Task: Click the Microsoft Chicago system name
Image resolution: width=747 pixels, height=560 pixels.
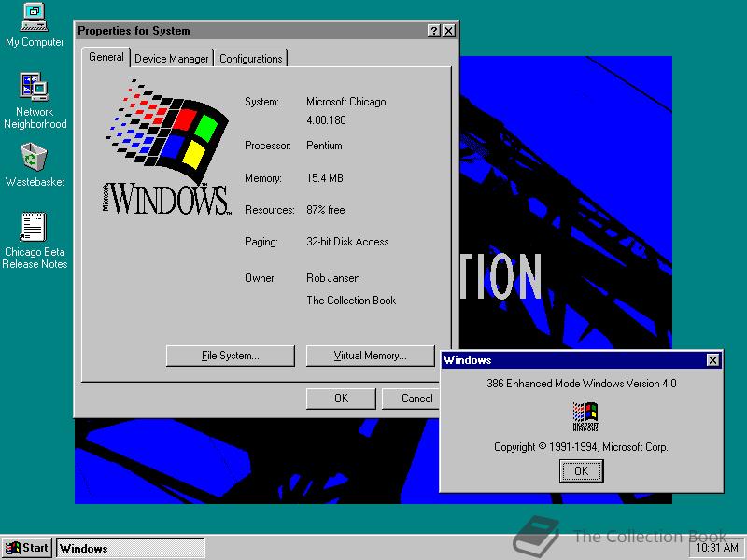Action: [345, 102]
